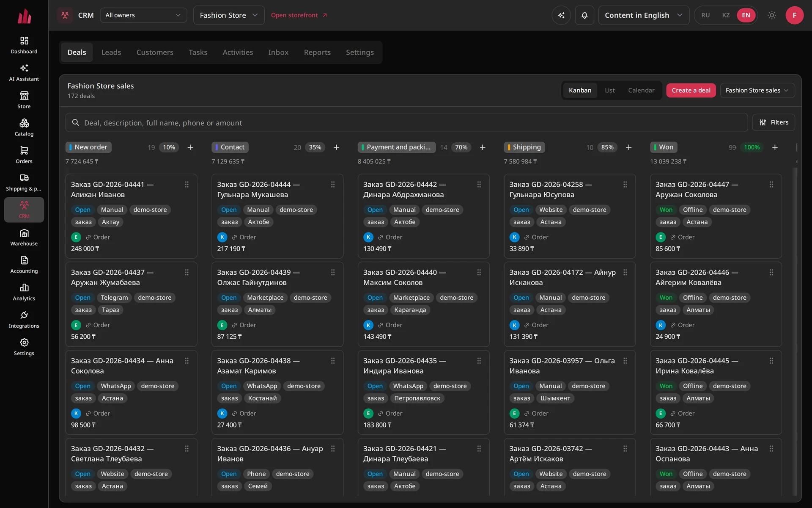The height and width of the screenshot is (508, 812).
Task: Expand Content in English dropdown
Action: (x=644, y=15)
